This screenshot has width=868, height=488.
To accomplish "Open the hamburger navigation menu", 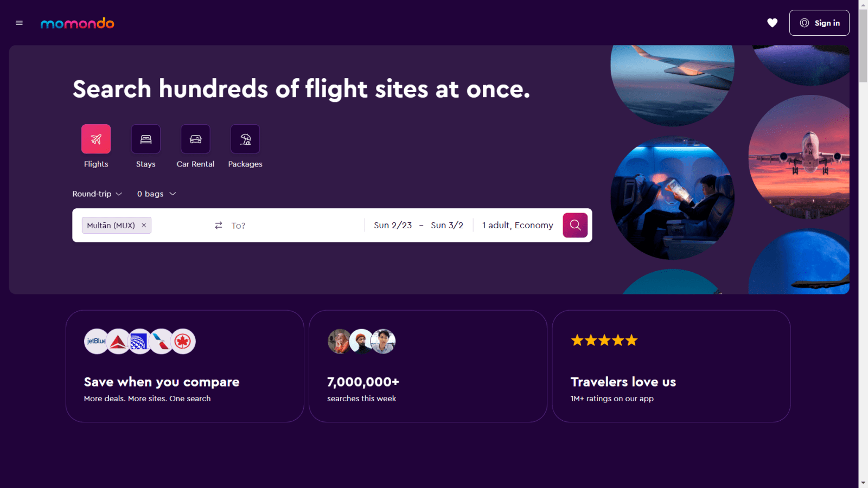I will (x=20, y=23).
